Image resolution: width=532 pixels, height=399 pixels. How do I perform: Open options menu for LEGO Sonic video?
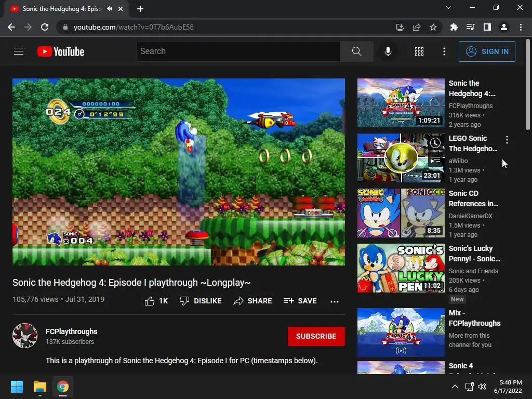[x=507, y=139]
